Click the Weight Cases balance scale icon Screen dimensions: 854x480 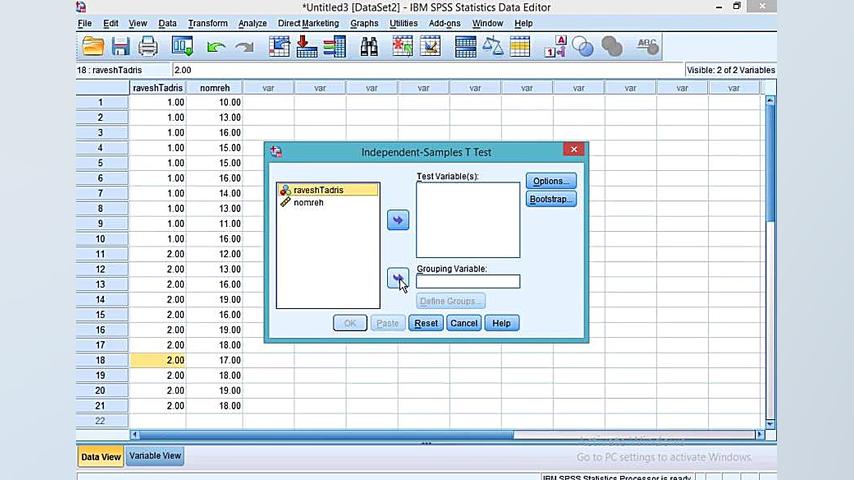[493, 46]
